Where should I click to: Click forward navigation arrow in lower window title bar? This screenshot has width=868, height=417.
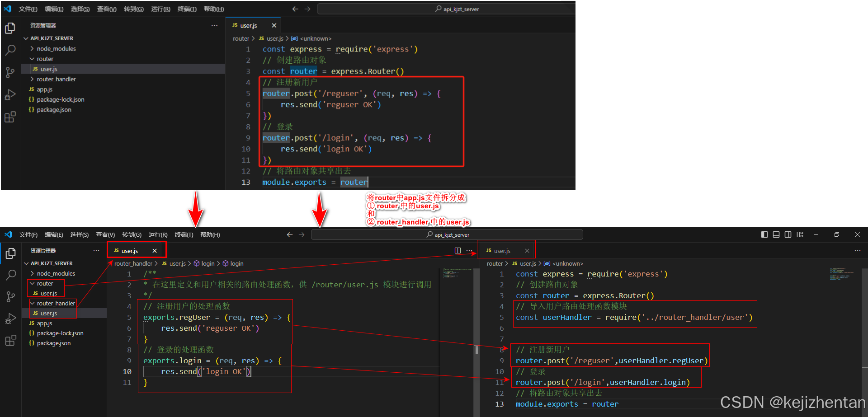302,234
